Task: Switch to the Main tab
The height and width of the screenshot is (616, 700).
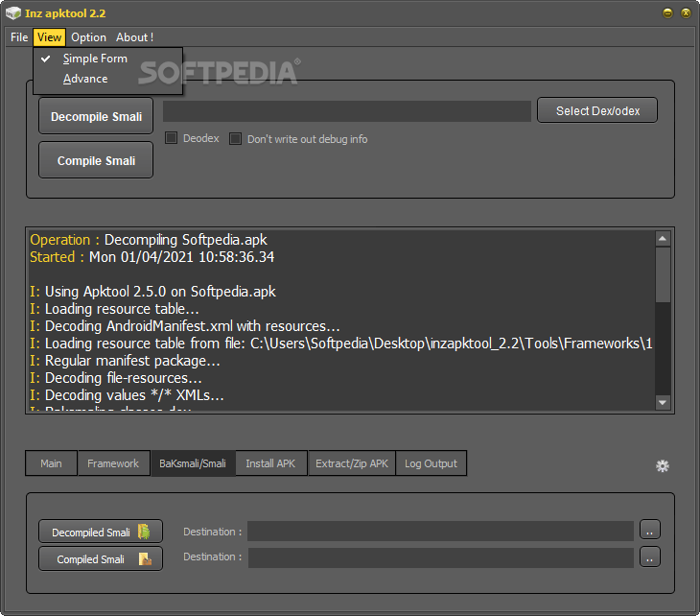Action: click(x=52, y=463)
